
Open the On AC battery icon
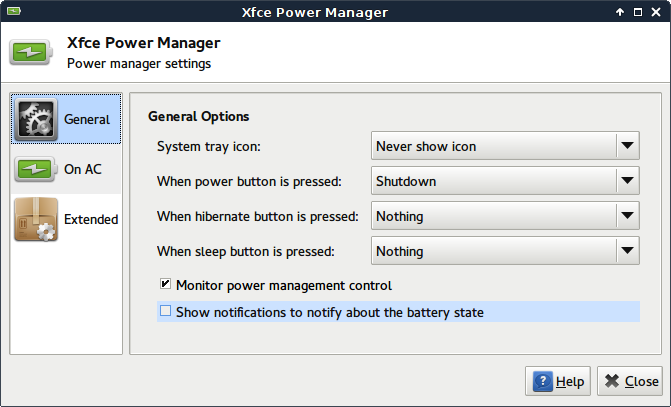[x=36, y=169]
